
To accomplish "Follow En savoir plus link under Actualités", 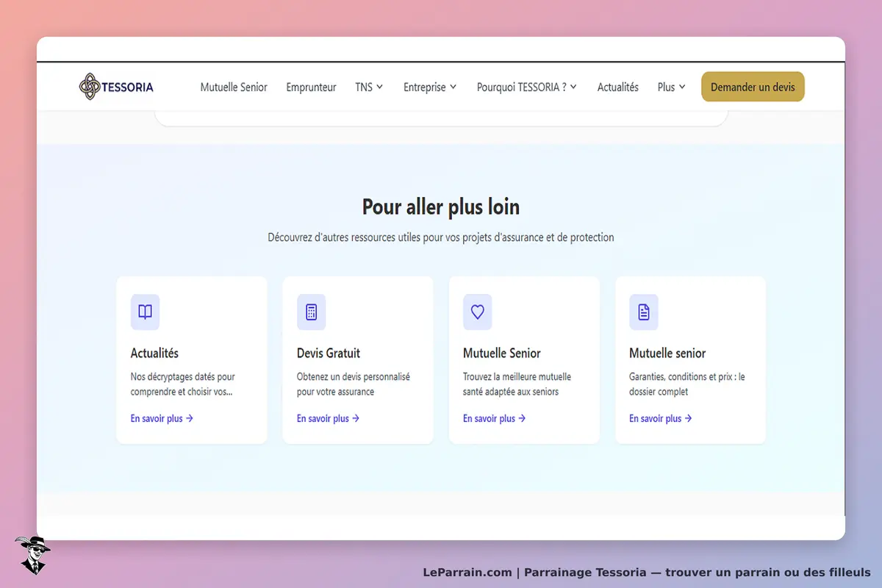I will pyautogui.click(x=162, y=418).
